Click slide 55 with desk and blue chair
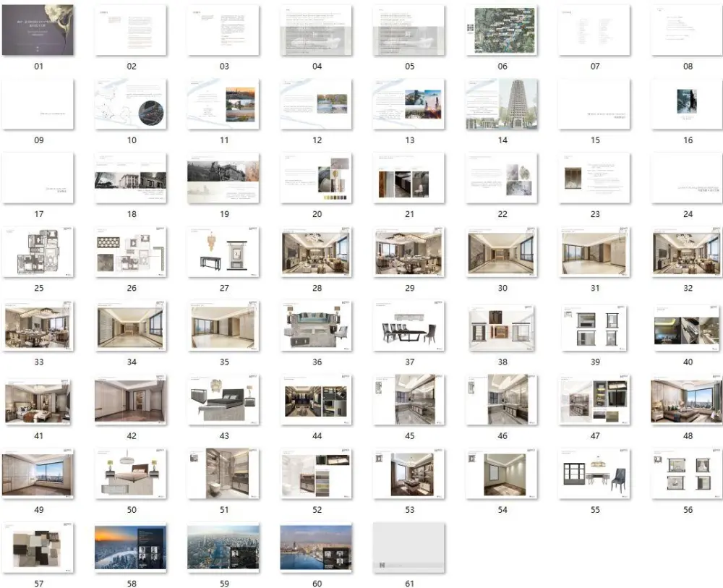 (595, 474)
